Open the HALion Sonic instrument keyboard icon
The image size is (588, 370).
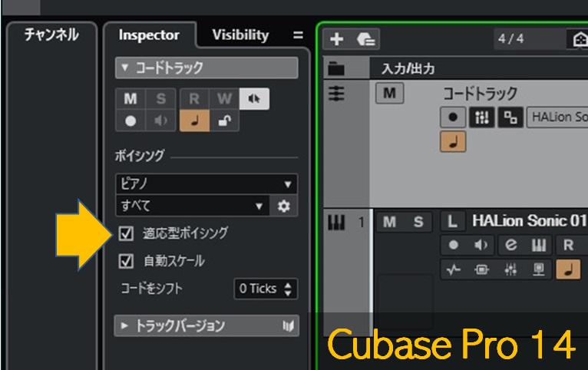539,245
